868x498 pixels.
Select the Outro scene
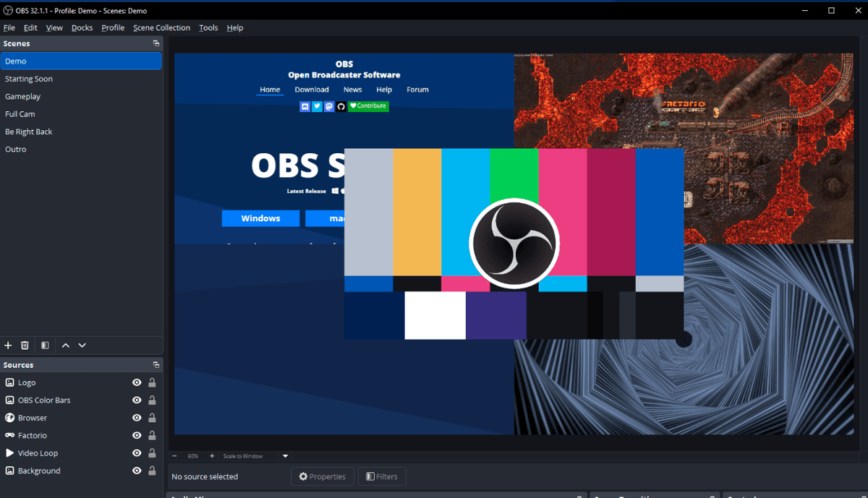81,150
